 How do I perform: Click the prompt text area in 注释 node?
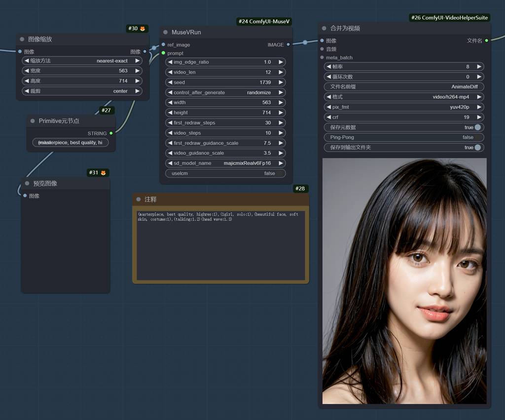(x=220, y=245)
